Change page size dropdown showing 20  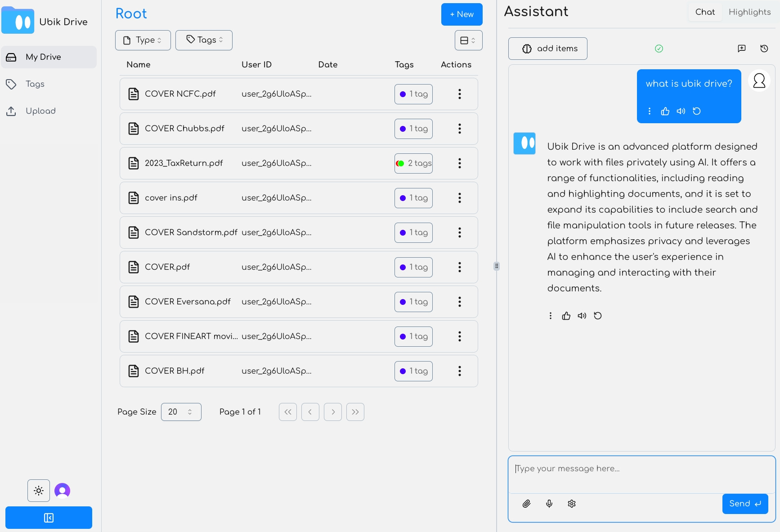point(181,412)
